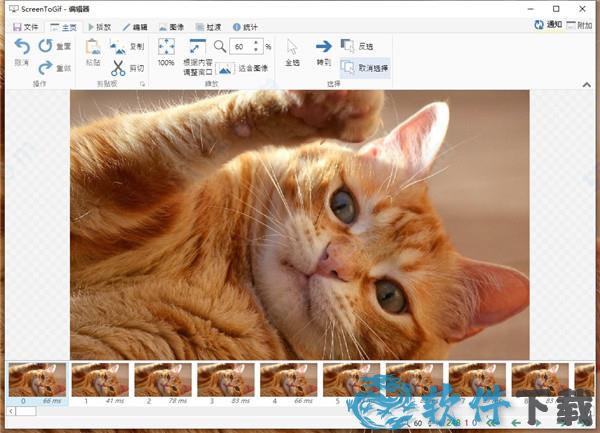Image resolution: width=600 pixels, height=433 pixels.
Task: Click the Go To (转到) arrow icon
Action: [x=323, y=46]
